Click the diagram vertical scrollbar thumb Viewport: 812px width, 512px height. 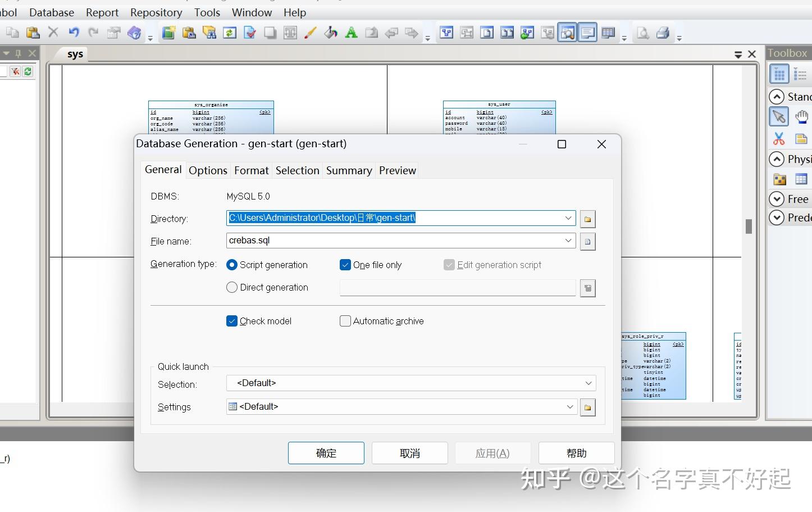(749, 226)
